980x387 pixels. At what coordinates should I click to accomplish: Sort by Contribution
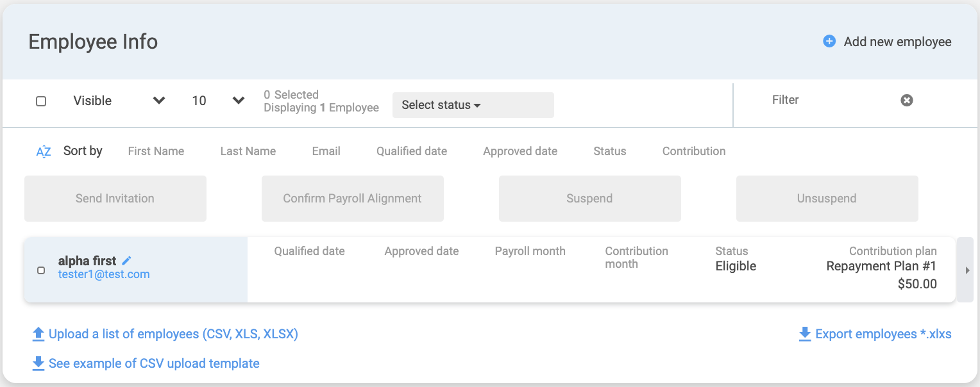click(x=693, y=151)
